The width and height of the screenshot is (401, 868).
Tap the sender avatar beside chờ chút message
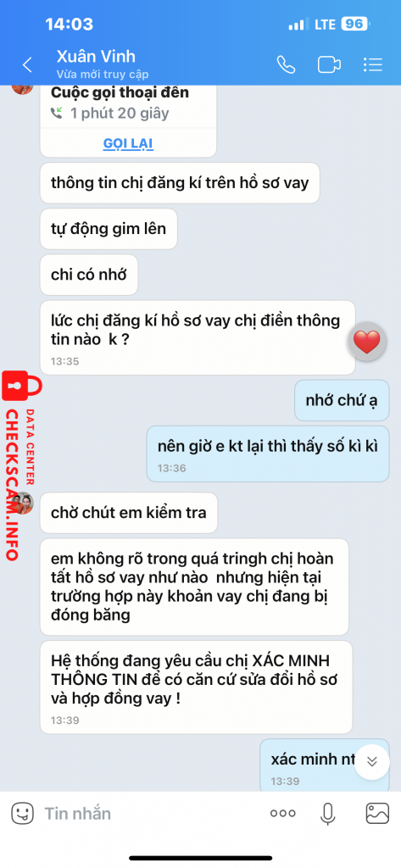point(23,503)
